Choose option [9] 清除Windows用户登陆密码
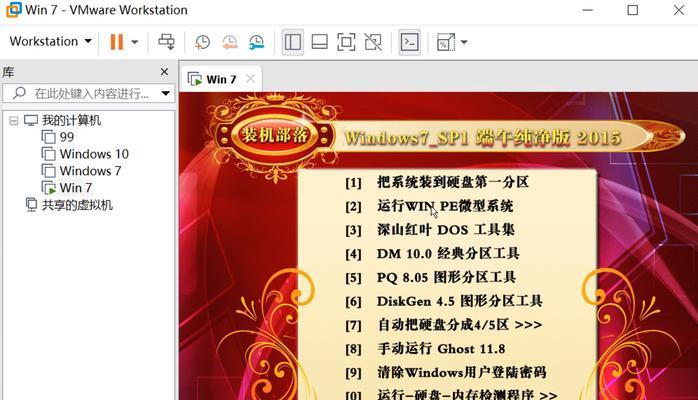 pos(446,372)
